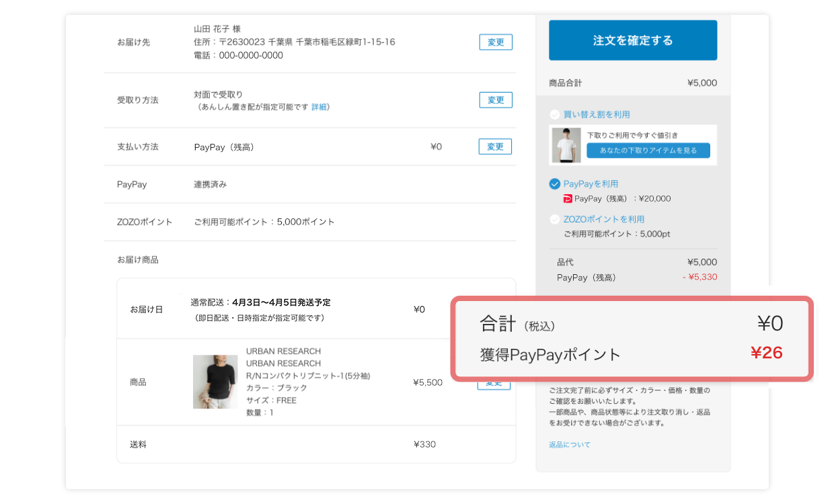
Task: Click the カラー:ブラック product detail
Action: click(276, 388)
